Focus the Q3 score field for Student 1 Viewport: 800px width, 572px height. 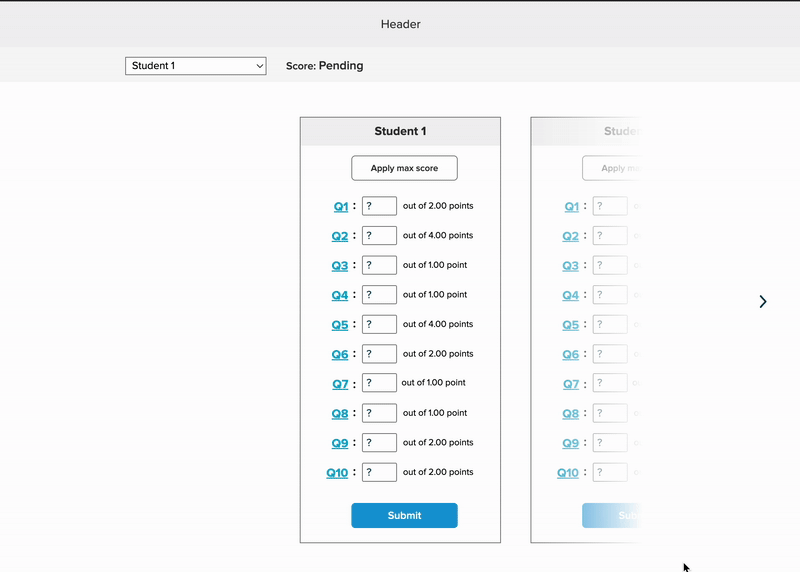tap(379, 265)
